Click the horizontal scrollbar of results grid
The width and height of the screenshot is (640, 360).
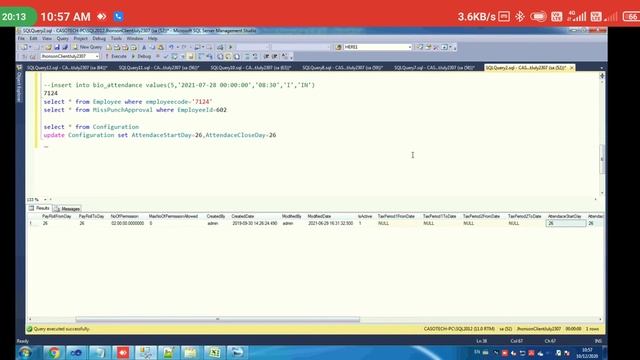point(218,319)
